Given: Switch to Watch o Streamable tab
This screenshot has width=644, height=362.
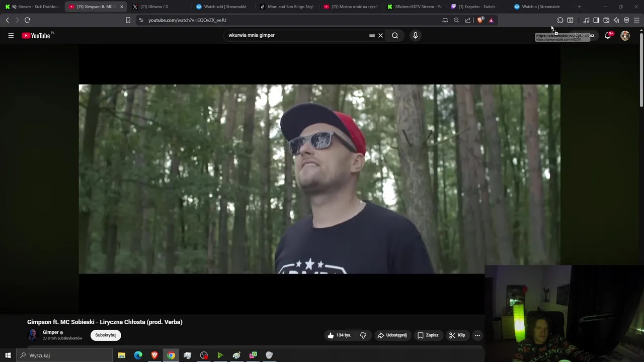Looking at the screenshot, I should [541, 7].
